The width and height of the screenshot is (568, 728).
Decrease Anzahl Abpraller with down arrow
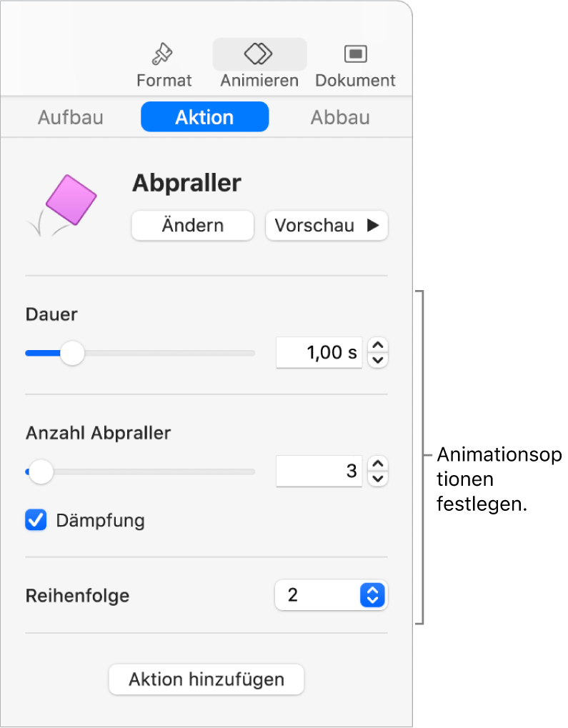pyautogui.click(x=378, y=479)
